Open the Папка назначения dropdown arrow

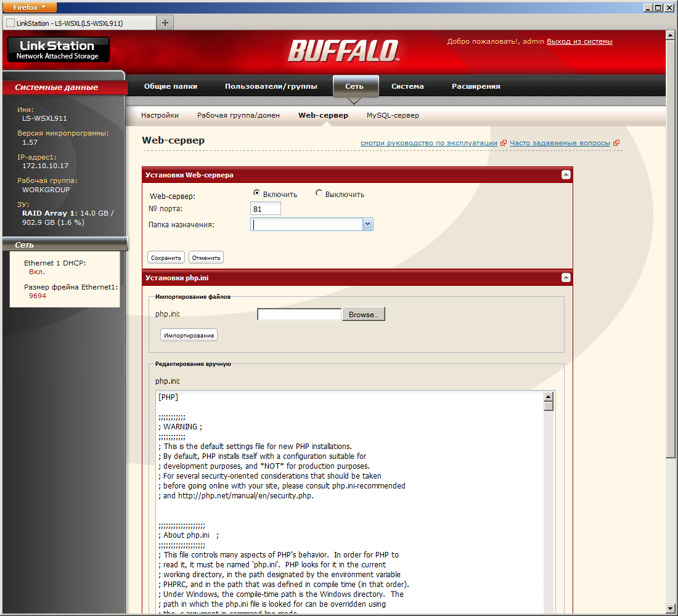(x=367, y=224)
